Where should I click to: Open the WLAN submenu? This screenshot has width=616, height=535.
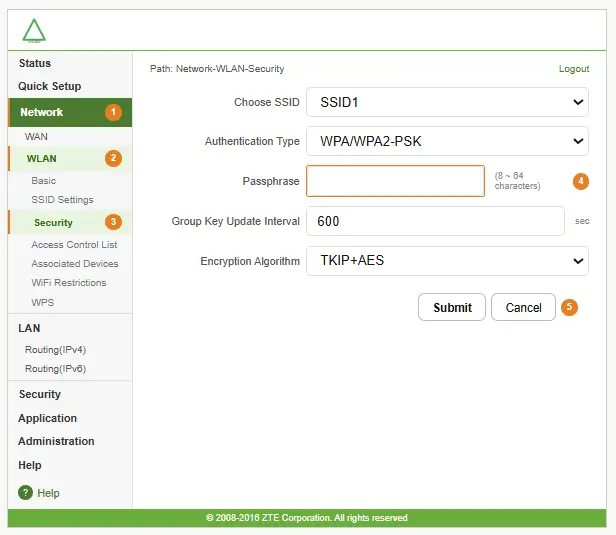point(70,159)
